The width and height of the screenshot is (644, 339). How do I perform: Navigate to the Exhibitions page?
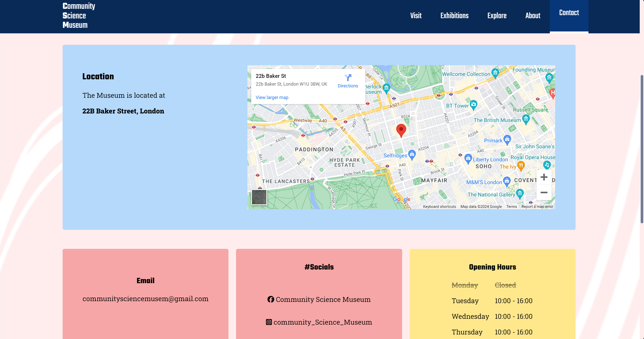454,16
